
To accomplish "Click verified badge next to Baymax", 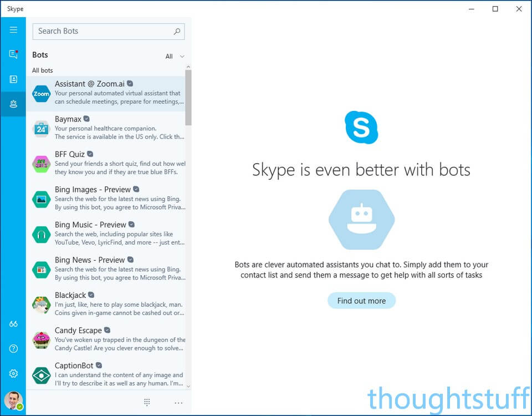I will (86, 119).
